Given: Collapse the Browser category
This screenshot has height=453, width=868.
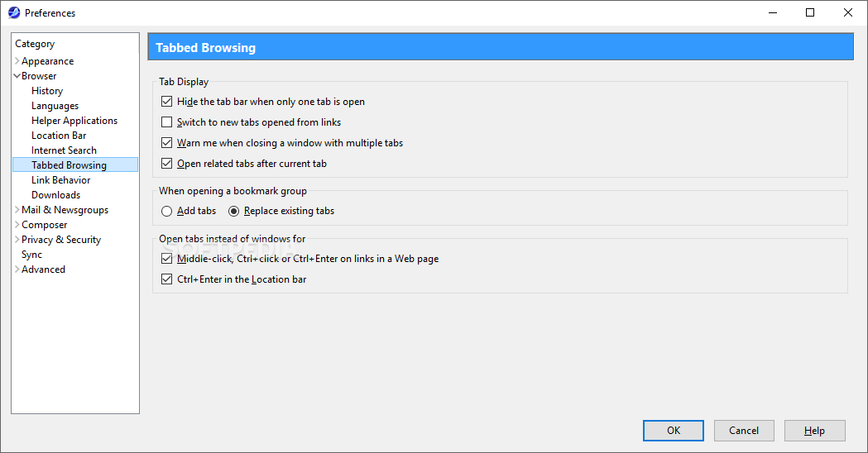Looking at the screenshot, I should tap(17, 76).
